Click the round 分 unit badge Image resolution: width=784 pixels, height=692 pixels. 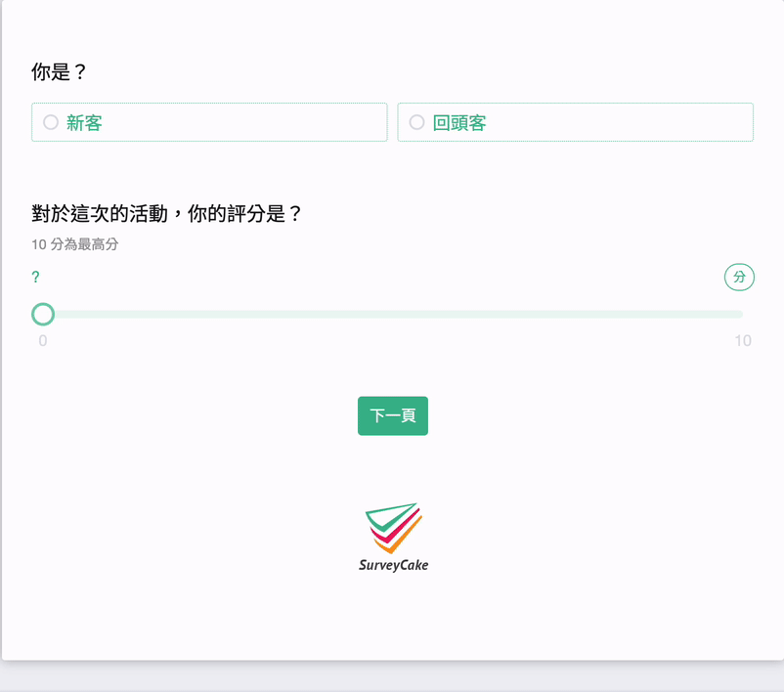(x=739, y=277)
